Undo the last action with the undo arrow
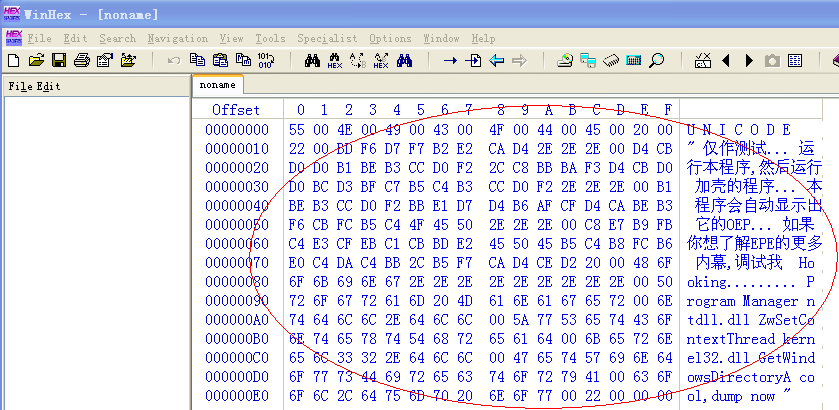This screenshot has width=839, height=410. 174,60
